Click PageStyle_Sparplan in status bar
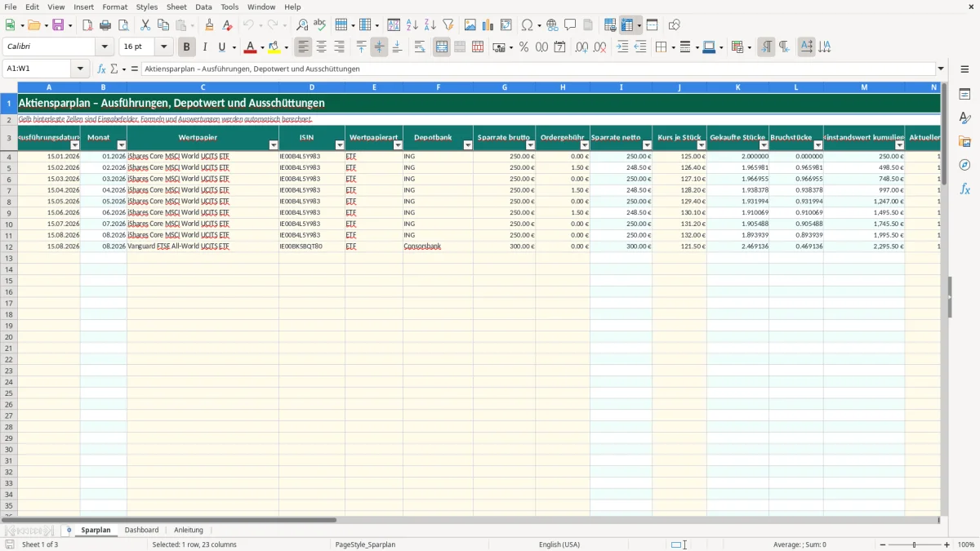 (x=365, y=544)
